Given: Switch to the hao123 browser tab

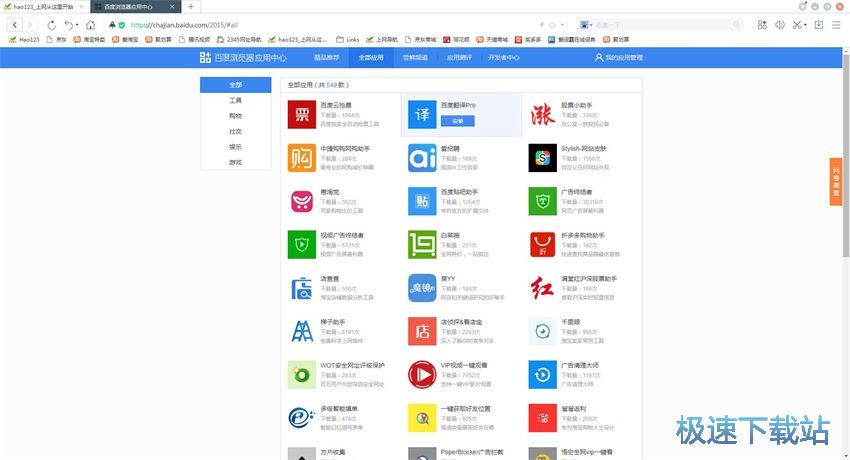Looking at the screenshot, I should click(x=43, y=7).
